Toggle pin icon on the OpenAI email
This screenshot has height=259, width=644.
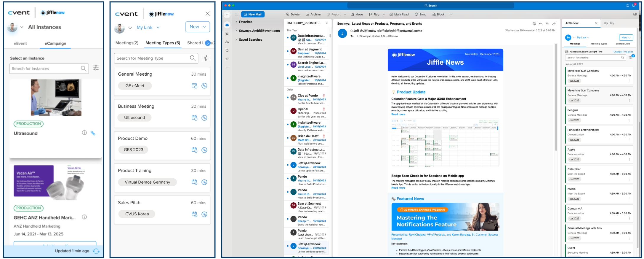tap(324, 109)
